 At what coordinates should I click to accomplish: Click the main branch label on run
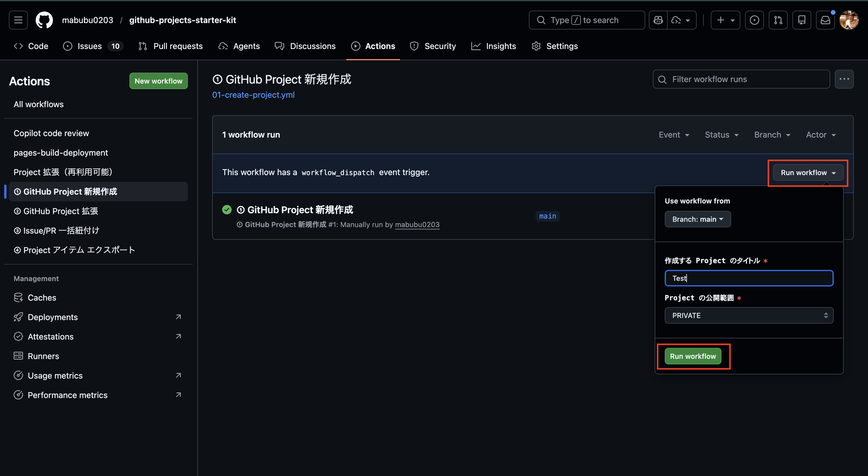click(547, 216)
